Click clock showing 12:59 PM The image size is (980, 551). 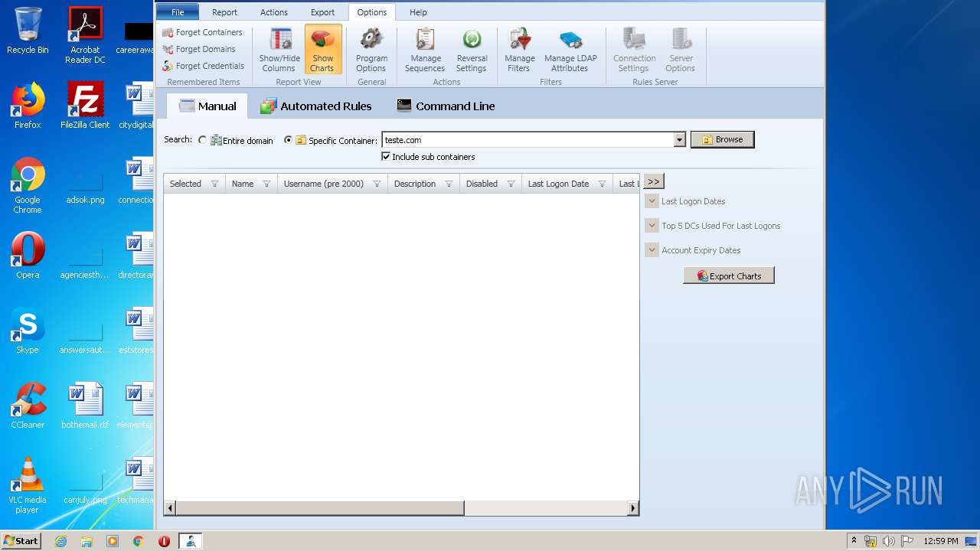pos(940,541)
